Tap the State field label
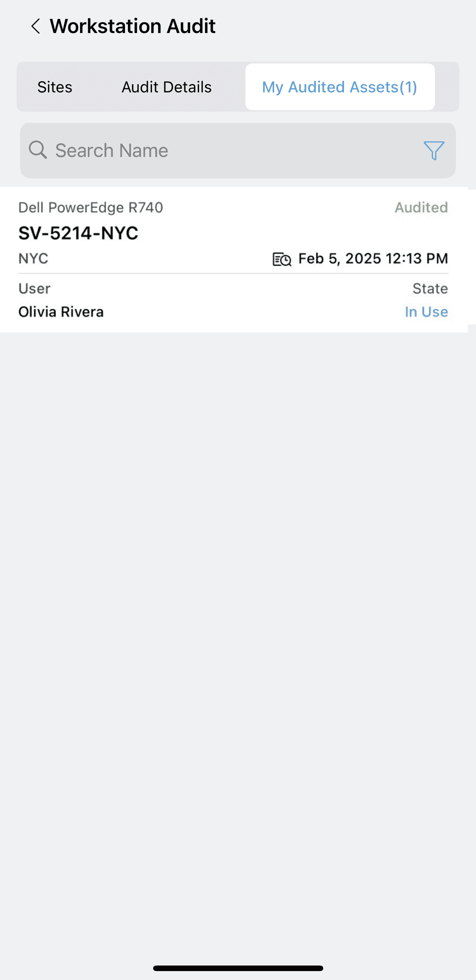 click(x=430, y=288)
